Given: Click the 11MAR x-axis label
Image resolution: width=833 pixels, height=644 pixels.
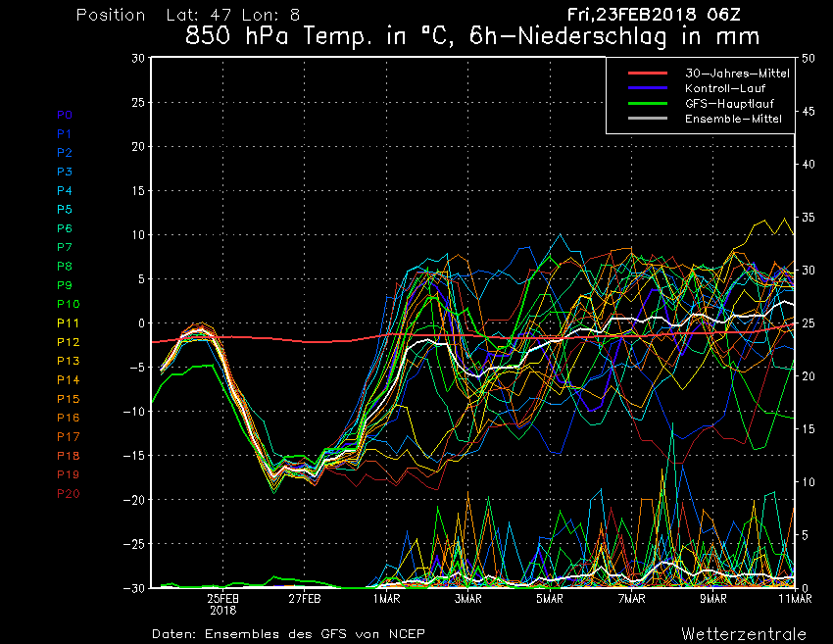Looking at the screenshot, I should pos(796,599).
